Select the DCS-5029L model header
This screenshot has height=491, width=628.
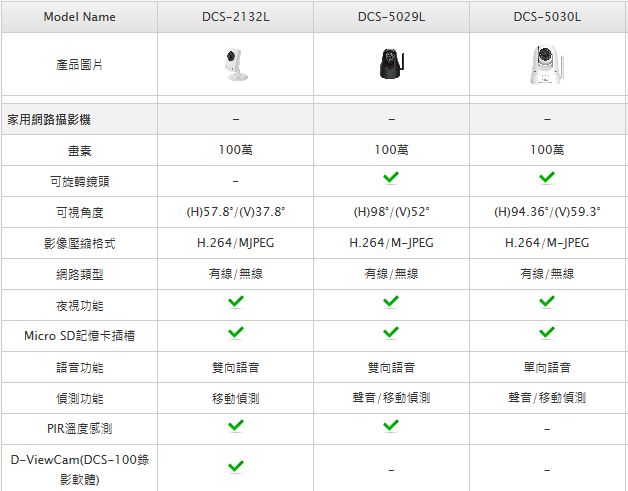391,17
